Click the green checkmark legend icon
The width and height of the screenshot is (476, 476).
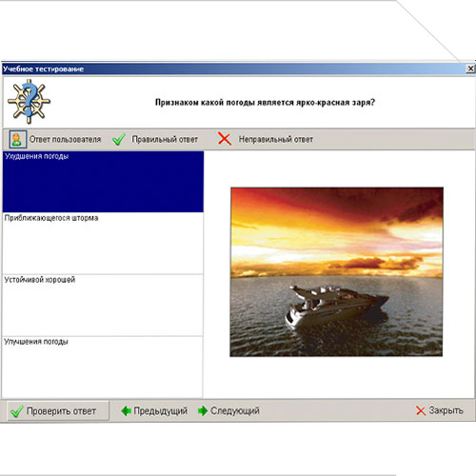pos(119,139)
